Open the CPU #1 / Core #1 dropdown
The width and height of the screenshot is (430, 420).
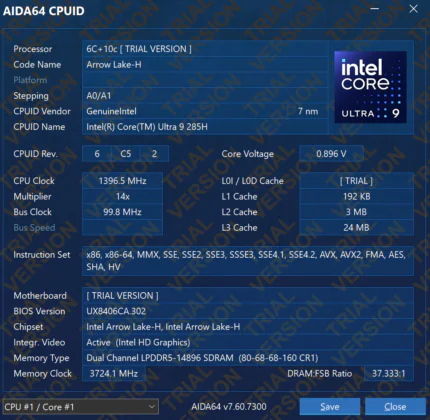pyautogui.click(x=80, y=407)
